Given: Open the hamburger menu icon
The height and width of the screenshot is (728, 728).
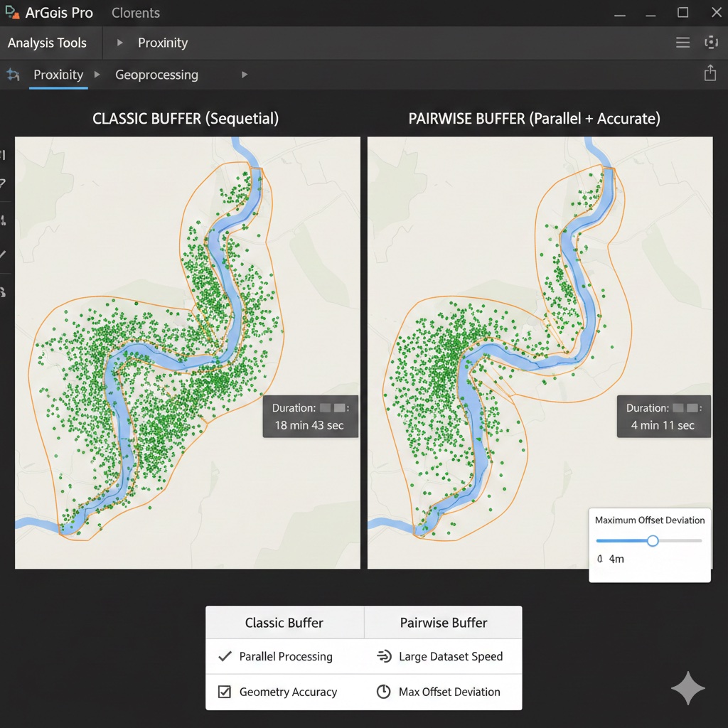Looking at the screenshot, I should tap(682, 43).
